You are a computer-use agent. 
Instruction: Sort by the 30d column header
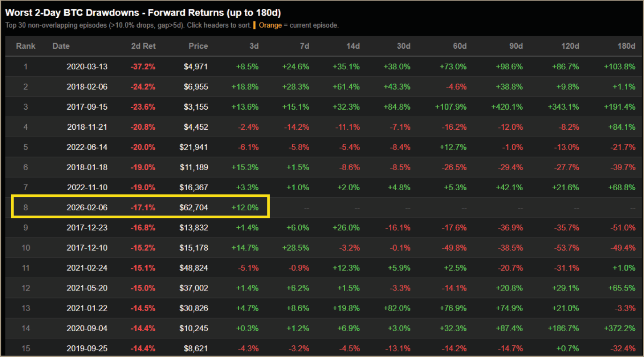(403, 46)
